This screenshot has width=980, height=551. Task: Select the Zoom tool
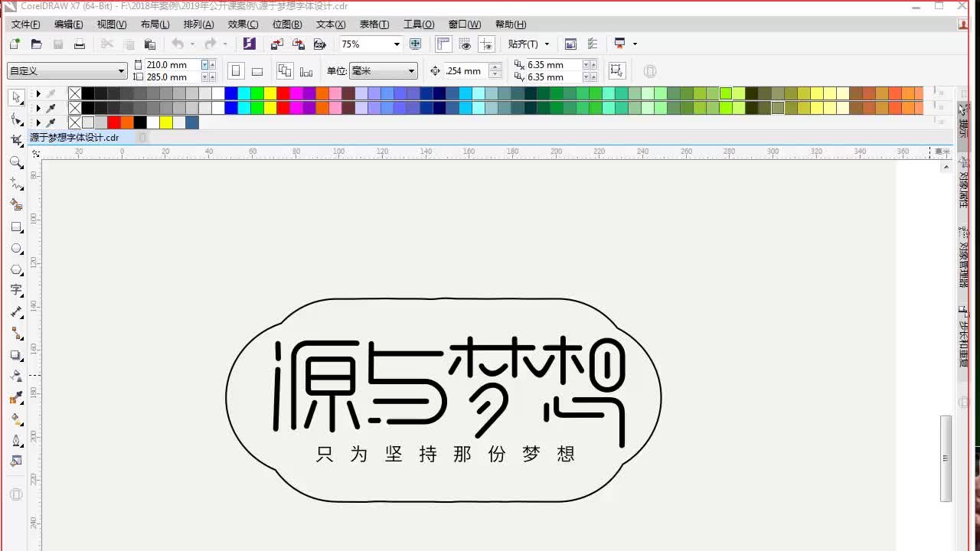[x=16, y=162]
